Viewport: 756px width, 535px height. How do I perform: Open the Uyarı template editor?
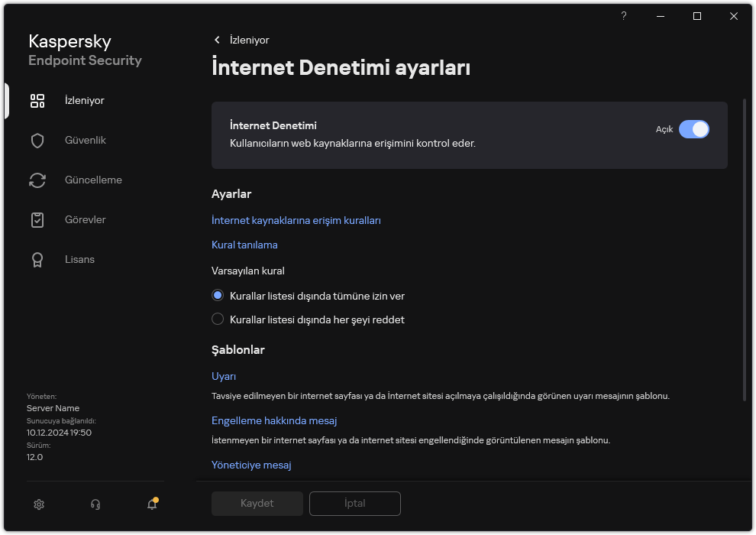(225, 376)
